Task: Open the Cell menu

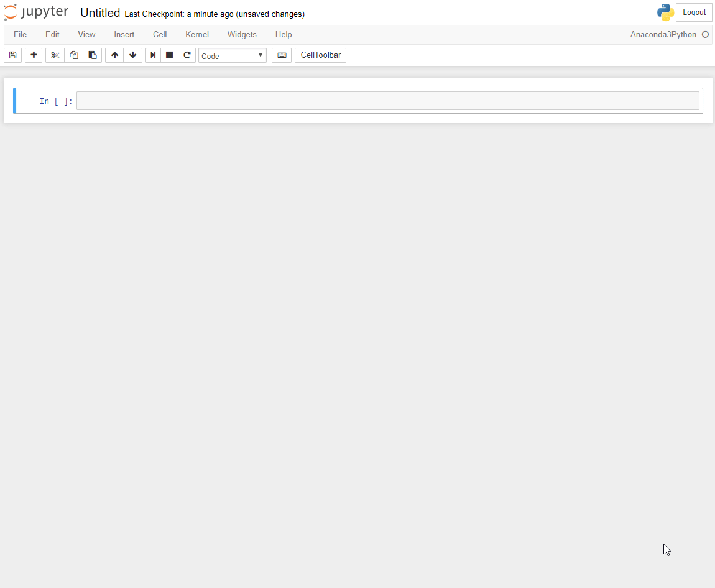Action: [160, 35]
